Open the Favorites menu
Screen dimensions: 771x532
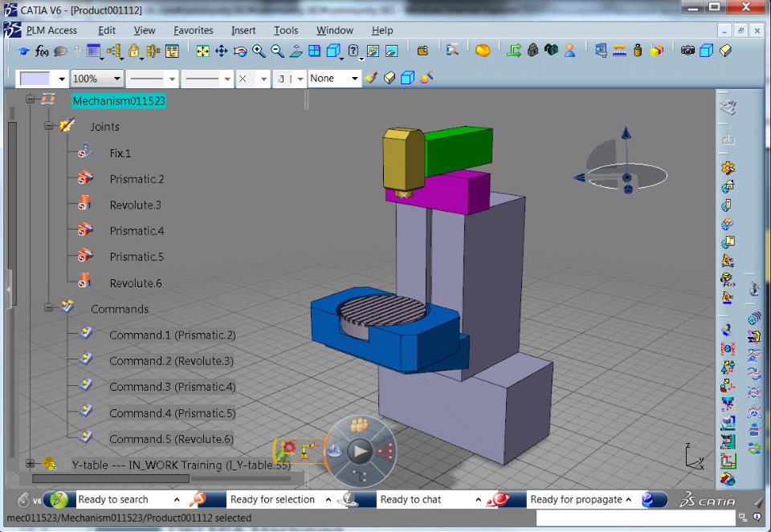194,30
